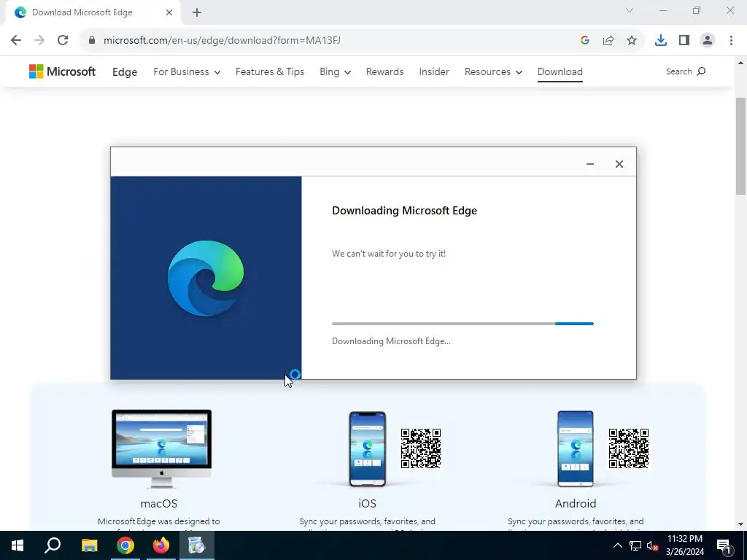This screenshot has width=747, height=560.
Task: Open a new browser tab
Action: pyautogui.click(x=197, y=12)
